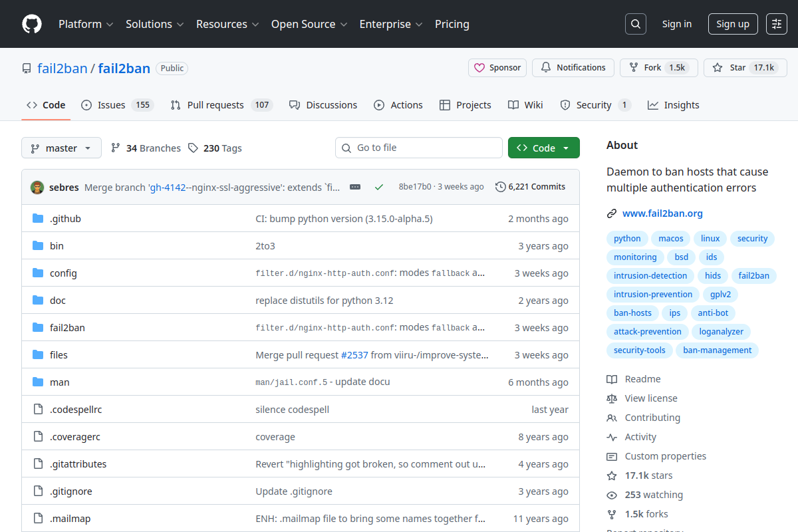
Task: Focus the Go to file field
Action: click(x=426, y=148)
